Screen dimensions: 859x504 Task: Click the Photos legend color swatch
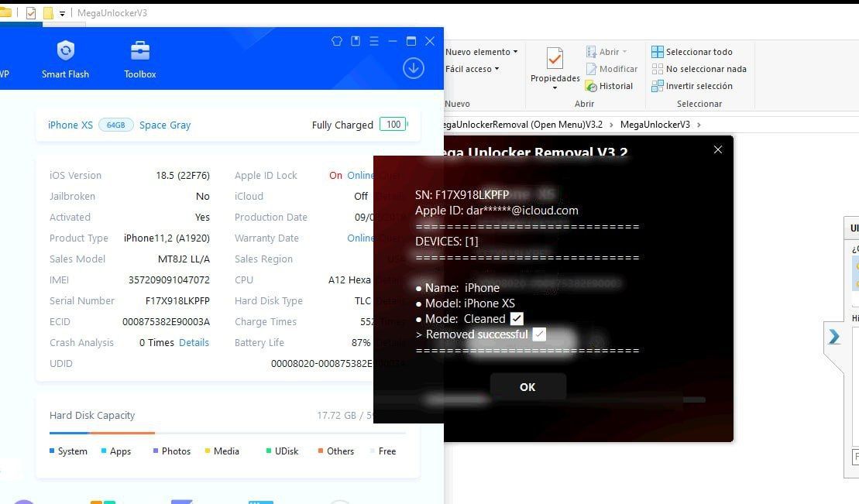coord(156,451)
